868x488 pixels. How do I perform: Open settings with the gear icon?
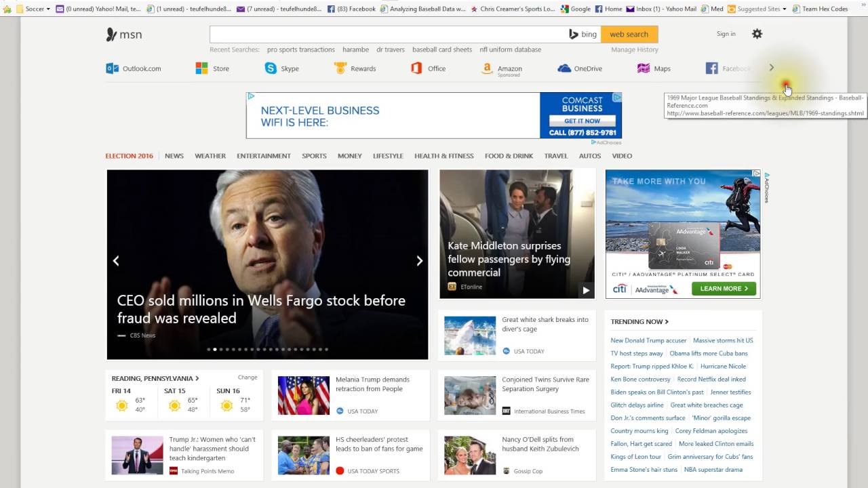tap(757, 34)
